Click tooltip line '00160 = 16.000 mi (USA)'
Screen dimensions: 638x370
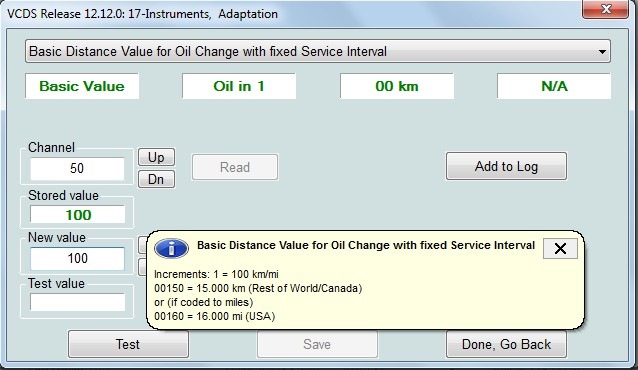coord(214,316)
